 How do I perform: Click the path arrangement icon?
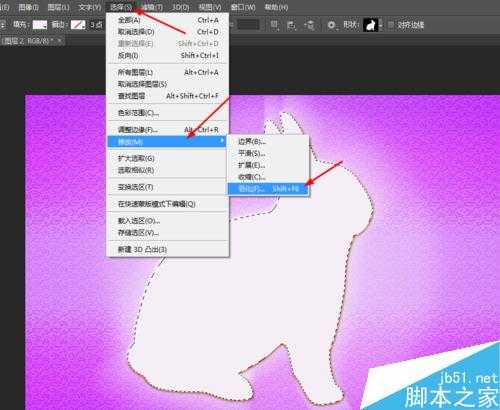(x=310, y=25)
